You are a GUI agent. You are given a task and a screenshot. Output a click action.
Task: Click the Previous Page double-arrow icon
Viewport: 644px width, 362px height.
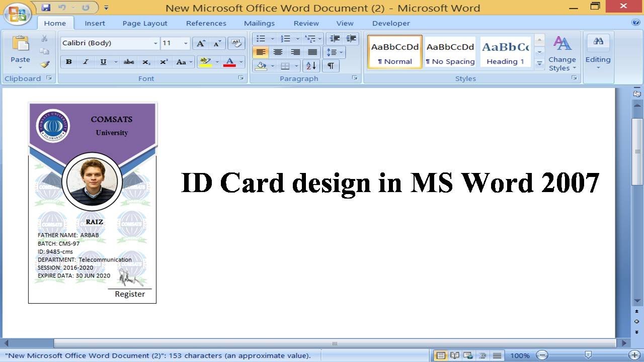click(637, 312)
